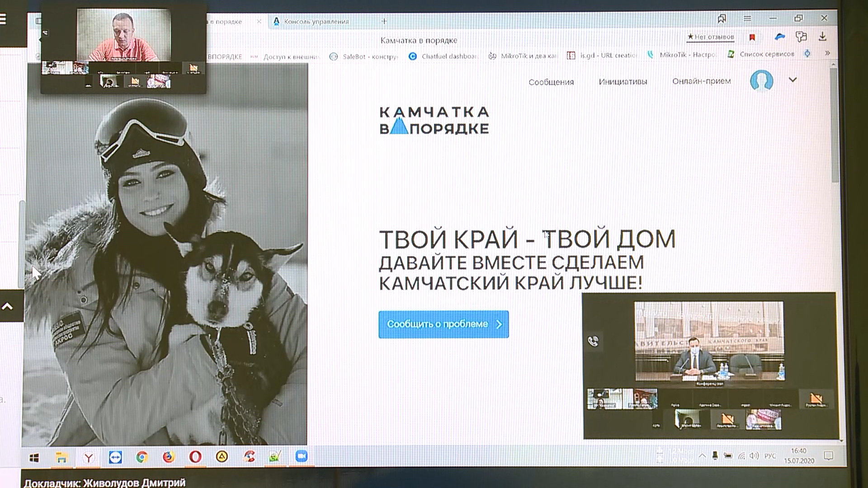Open the Онлайн-прием menu item

tap(701, 81)
